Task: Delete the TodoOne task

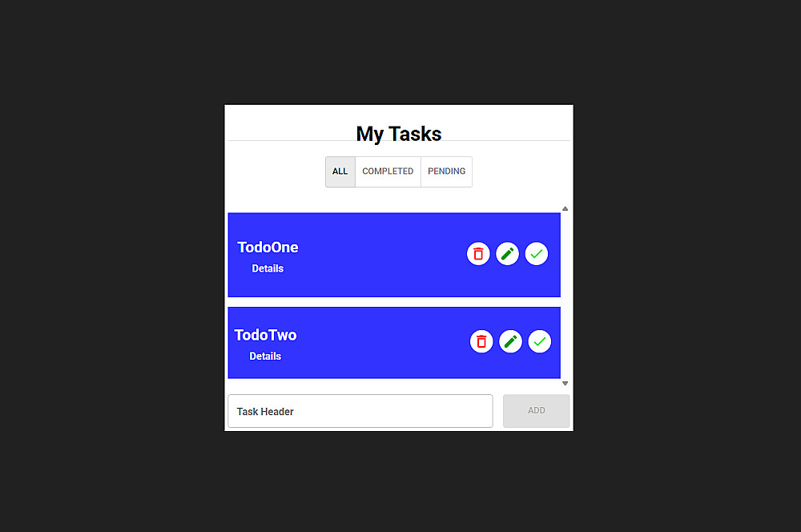Action: pyautogui.click(x=478, y=254)
